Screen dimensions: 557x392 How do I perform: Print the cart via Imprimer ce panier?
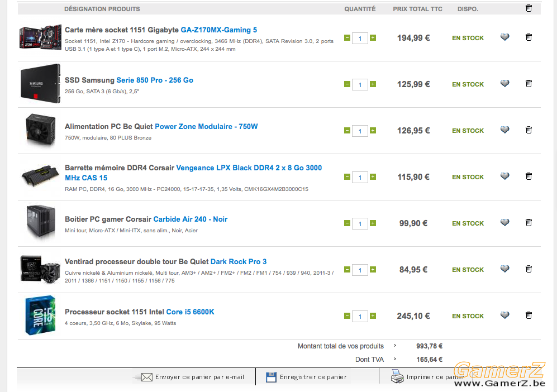(428, 376)
